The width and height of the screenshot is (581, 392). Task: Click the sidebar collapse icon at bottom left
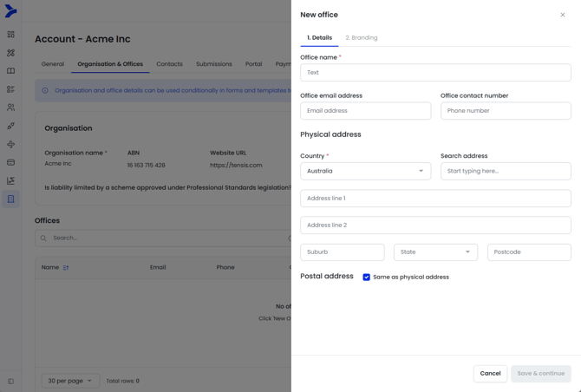(10, 381)
